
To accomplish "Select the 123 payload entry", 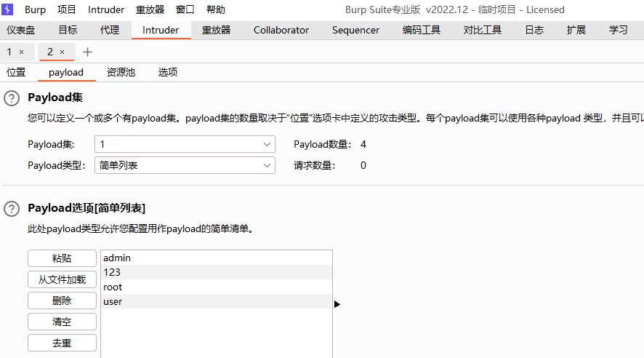I will (217, 272).
